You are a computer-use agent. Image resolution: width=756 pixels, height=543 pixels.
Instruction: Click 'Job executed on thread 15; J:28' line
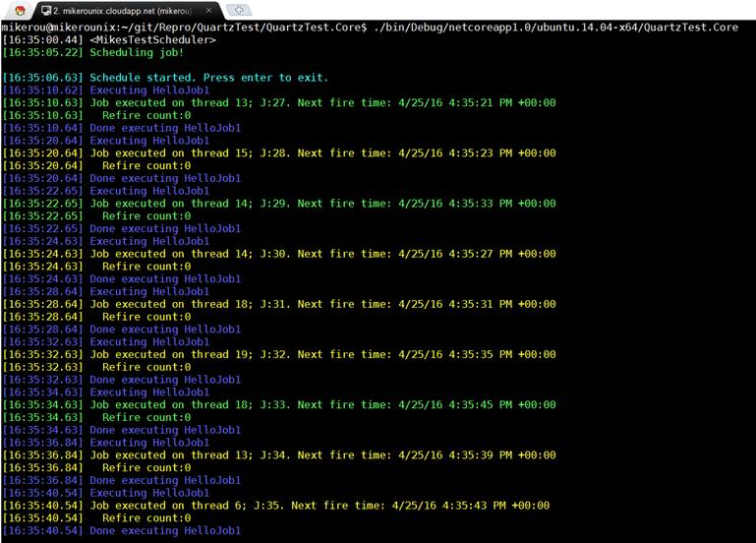click(x=279, y=152)
